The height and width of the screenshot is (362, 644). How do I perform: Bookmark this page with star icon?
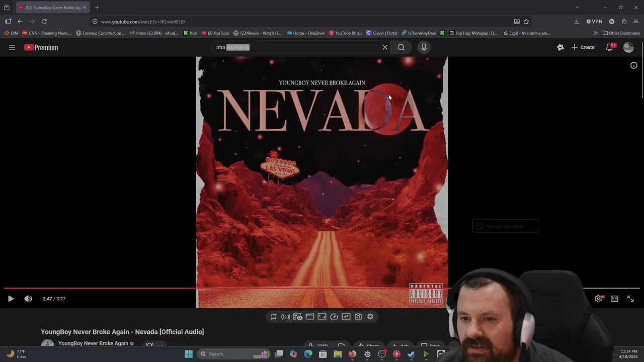pos(526,22)
